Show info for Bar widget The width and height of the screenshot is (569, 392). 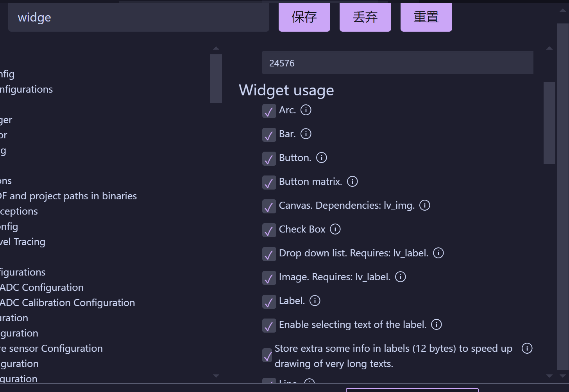pos(306,134)
